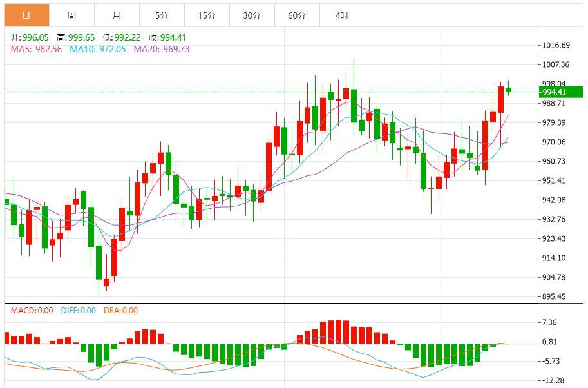Click the 0.81 MACD axis label

click(x=549, y=342)
